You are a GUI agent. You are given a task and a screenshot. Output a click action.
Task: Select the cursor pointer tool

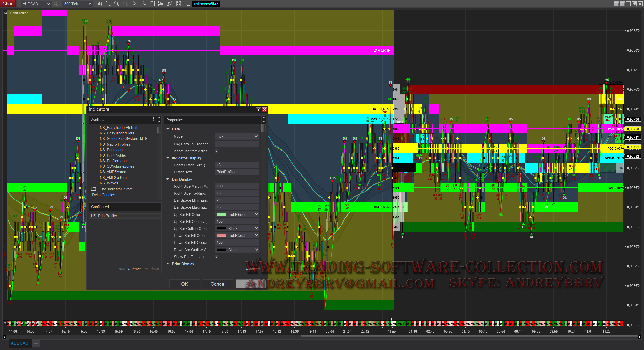click(134, 4)
